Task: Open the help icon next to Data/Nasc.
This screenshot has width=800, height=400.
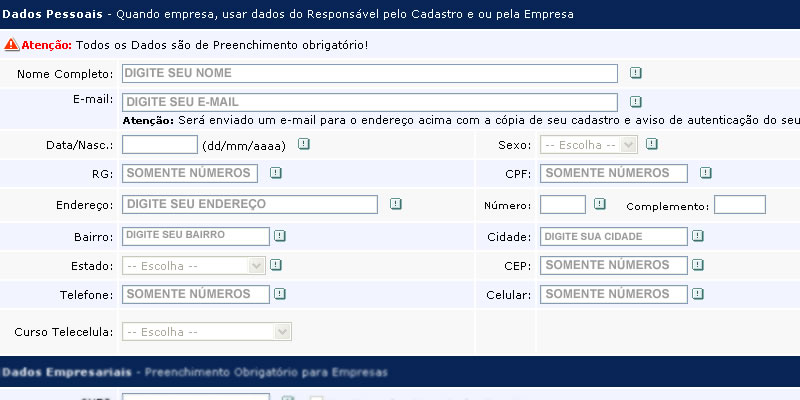Action: (304, 144)
